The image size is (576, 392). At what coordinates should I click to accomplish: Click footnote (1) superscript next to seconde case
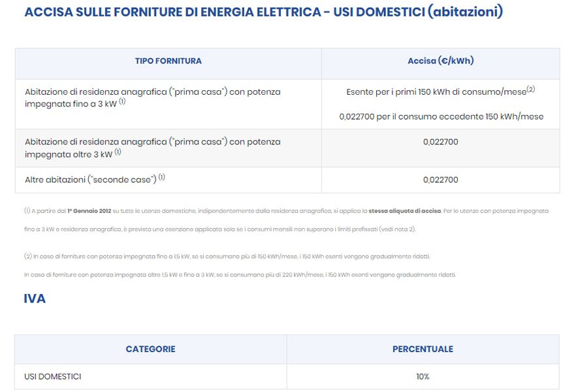point(162,178)
